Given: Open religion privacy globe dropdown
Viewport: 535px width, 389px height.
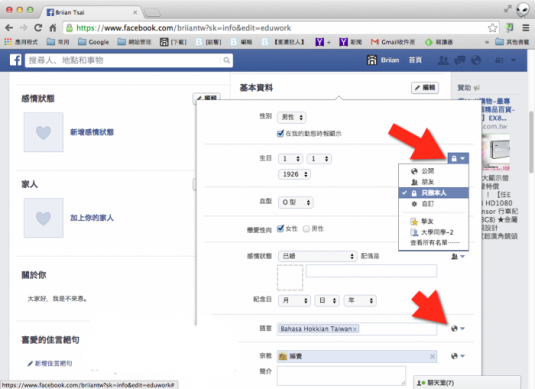Looking at the screenshot, I should coord(458,356).
